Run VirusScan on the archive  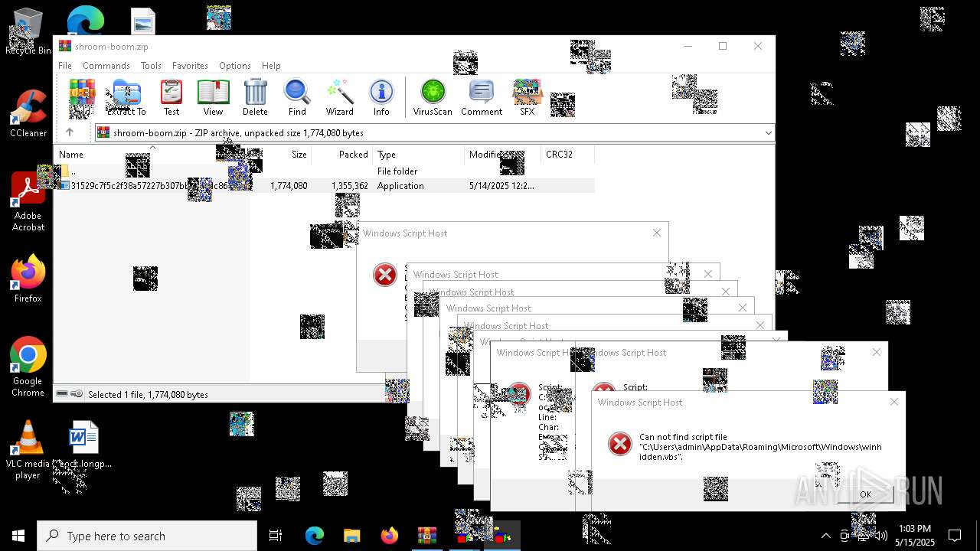pyautogui.click(x=433, y=97)
